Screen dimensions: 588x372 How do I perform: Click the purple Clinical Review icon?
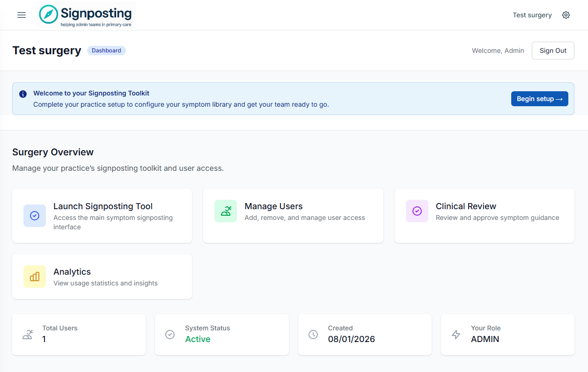coord(417,211)
